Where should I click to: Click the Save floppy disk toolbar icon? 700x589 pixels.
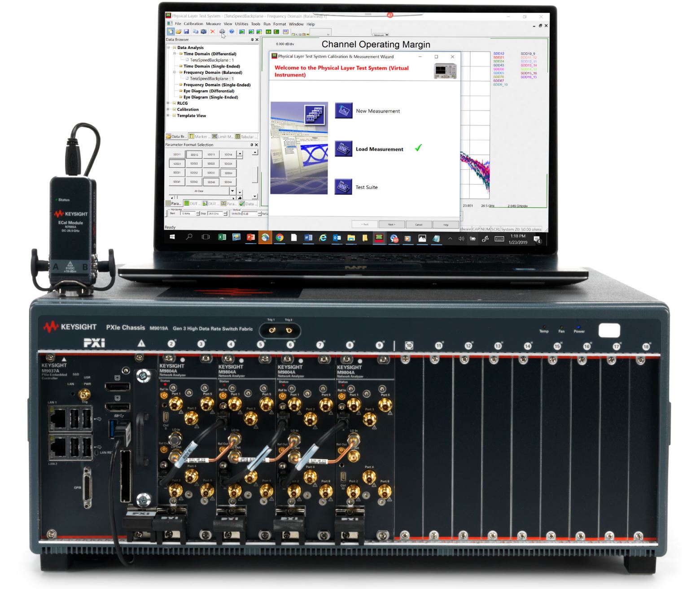coord(186,32)
